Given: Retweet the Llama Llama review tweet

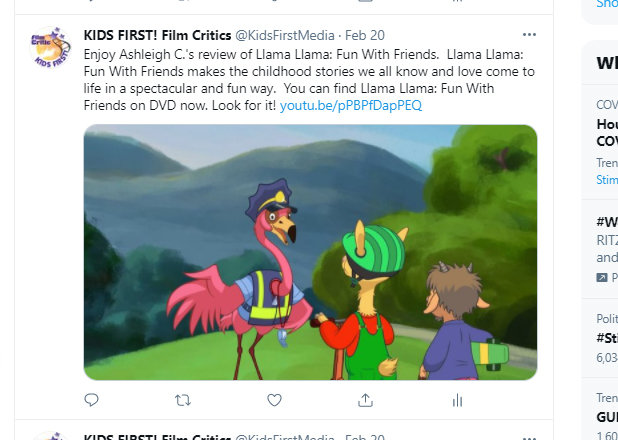Looking at the screenshot, I should [182, 401].
